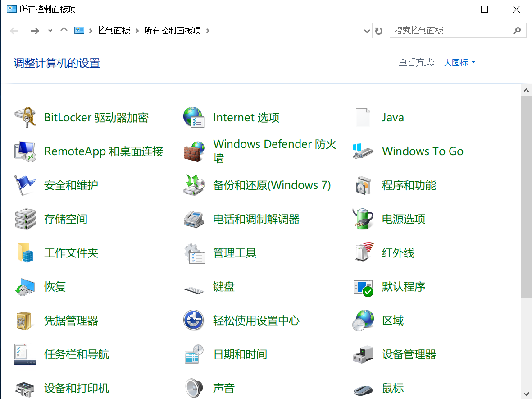
Task: Click the 备份和还原(Windows 7) icon
Action: click(x=194, y=185)
